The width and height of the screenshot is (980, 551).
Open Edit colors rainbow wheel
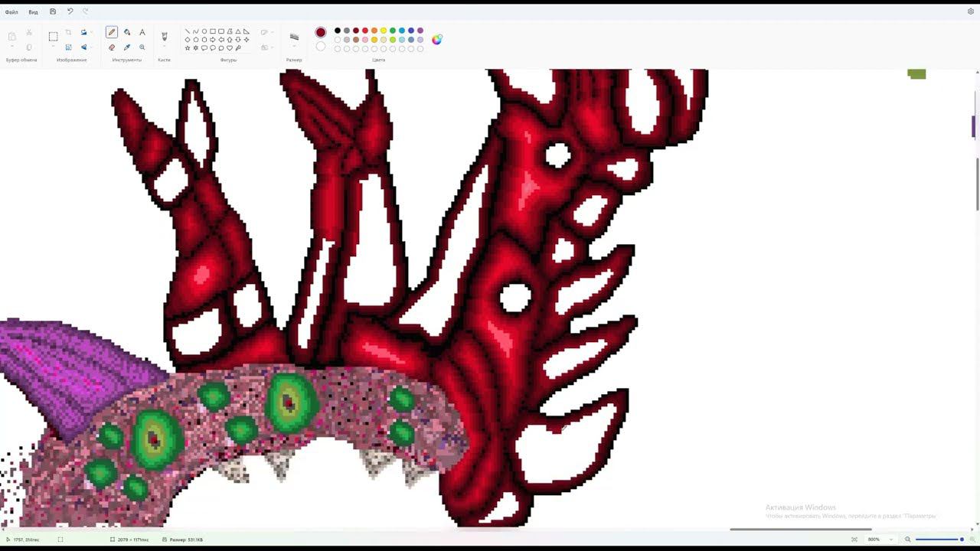tap(436, 40)
